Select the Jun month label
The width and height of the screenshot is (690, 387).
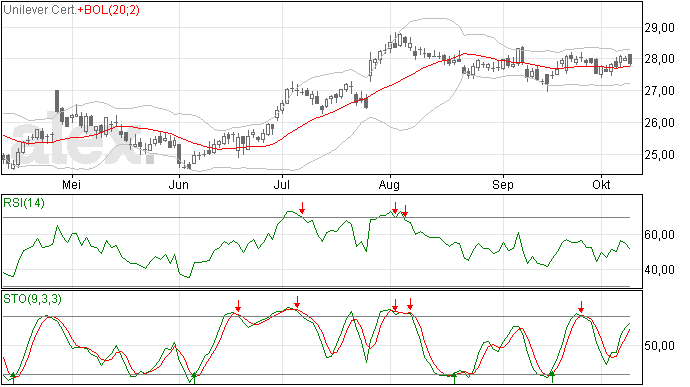pos(179,184)
